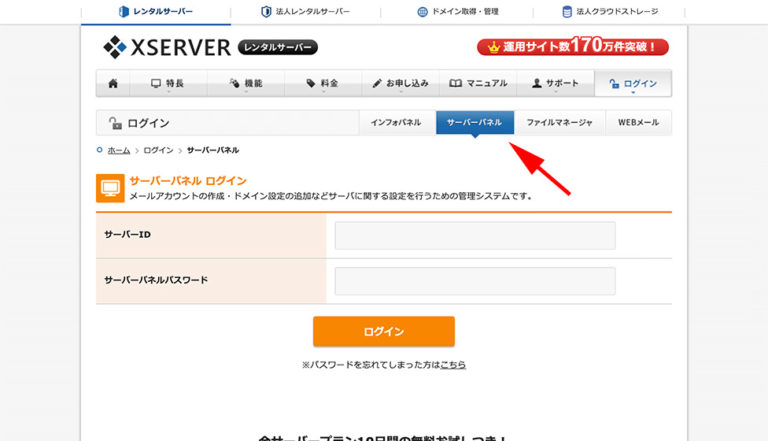
Task: Select the 法人レンタルサーバー top tab
Action: coord(306,12)
